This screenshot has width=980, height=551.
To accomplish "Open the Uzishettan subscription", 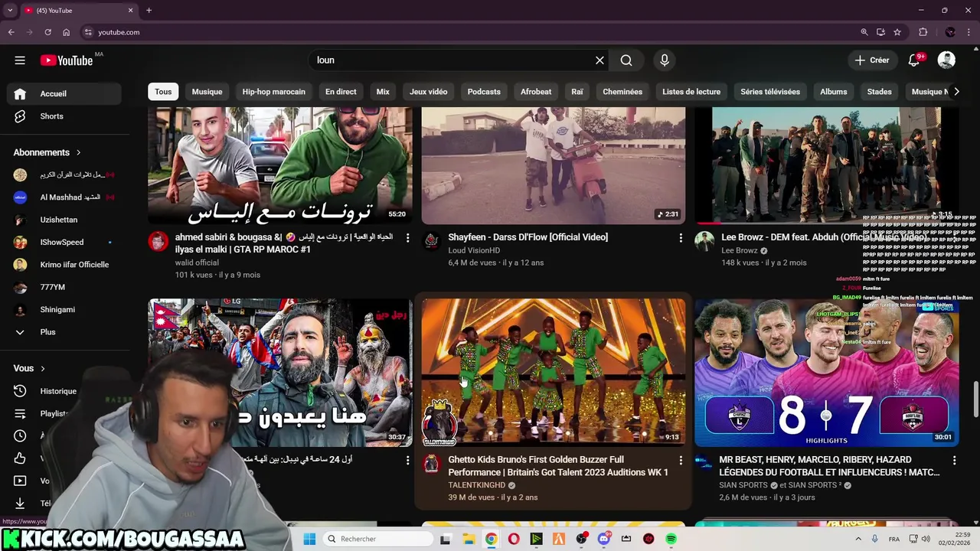I will tap(64, 220).
